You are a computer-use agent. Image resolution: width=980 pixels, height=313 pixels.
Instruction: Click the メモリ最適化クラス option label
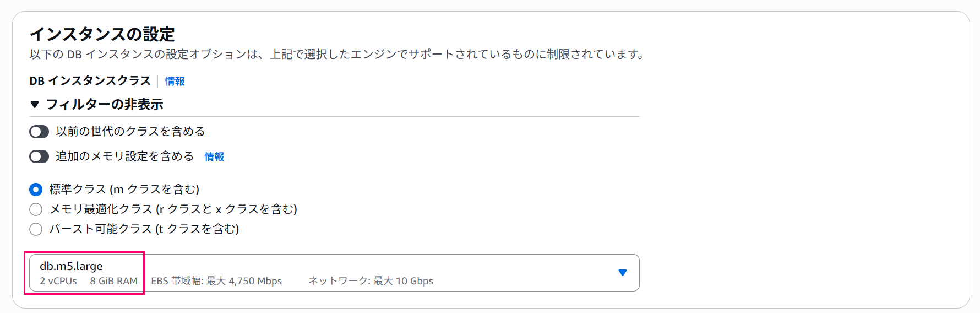pyautogui.click(x=173, y=209)
